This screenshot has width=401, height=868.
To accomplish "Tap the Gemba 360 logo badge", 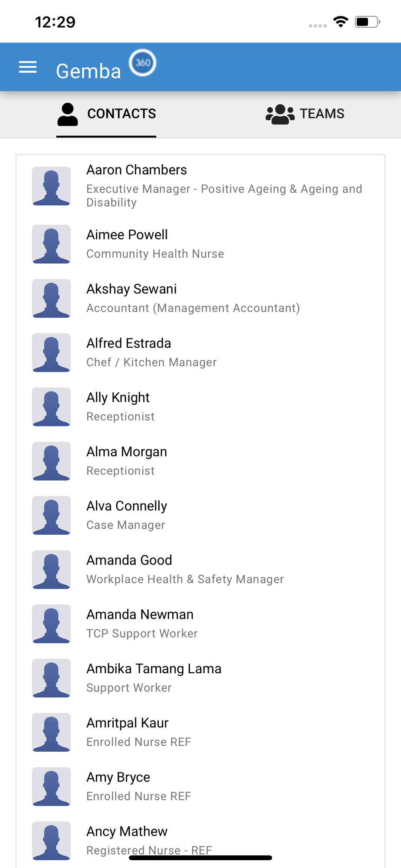I will pyautogui.click(x=142, y=62).
